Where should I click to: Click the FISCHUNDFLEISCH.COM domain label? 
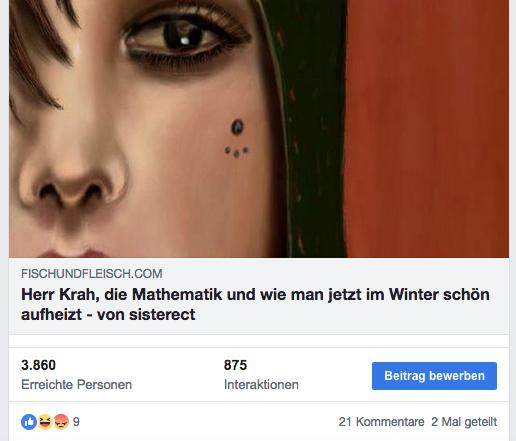pos(92,274)
